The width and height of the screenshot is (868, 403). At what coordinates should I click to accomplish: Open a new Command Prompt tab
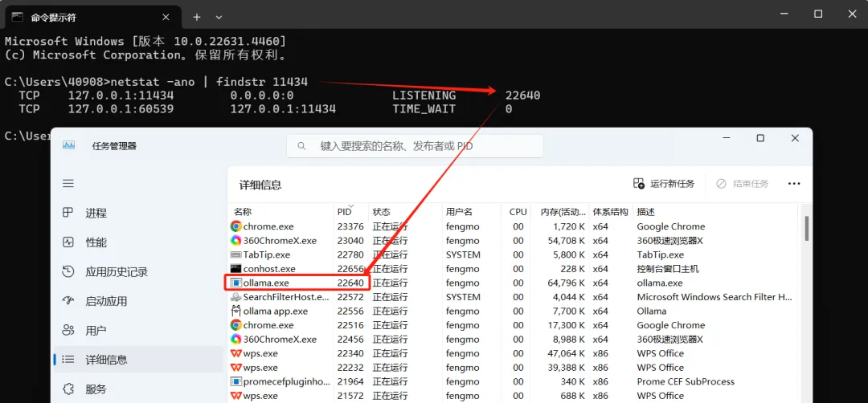pyautogui.click(x=196, y=17)
